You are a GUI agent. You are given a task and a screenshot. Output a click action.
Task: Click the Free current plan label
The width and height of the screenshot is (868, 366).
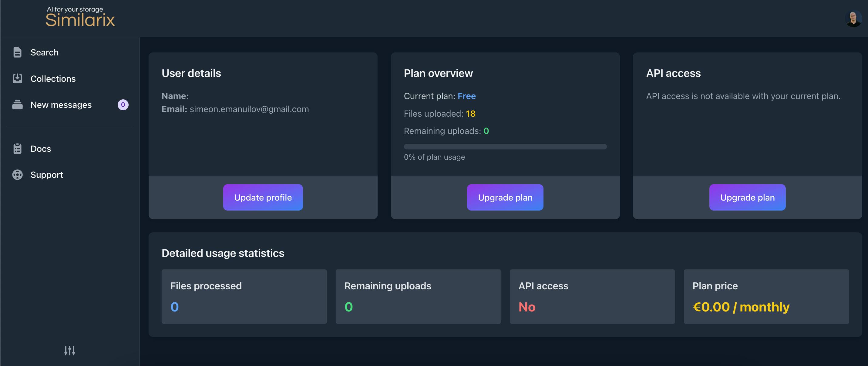coord(467,96)
